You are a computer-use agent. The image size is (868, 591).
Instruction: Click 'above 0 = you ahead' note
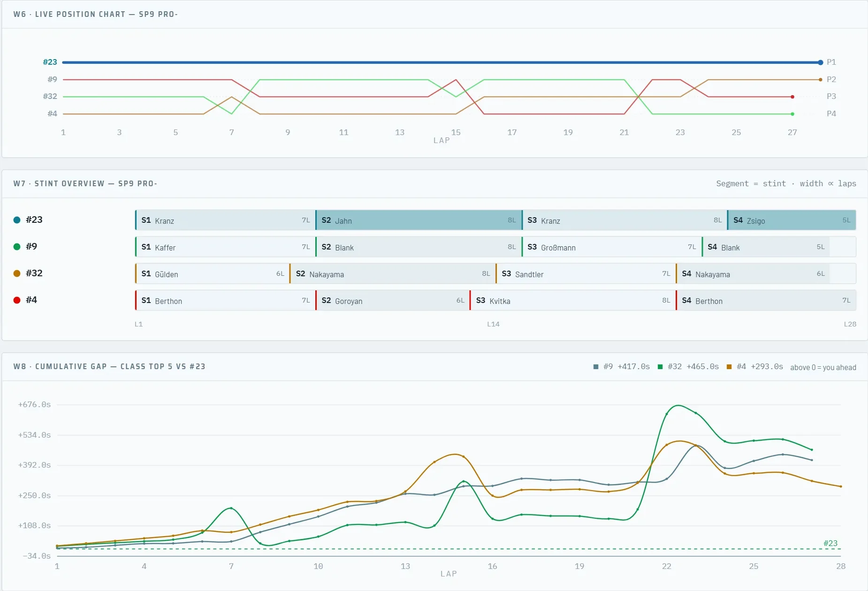(823, 367)
